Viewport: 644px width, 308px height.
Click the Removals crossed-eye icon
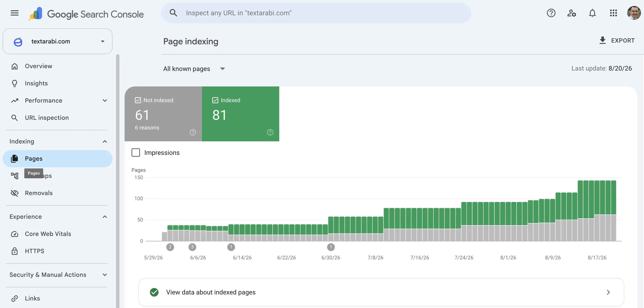(15, 193)
